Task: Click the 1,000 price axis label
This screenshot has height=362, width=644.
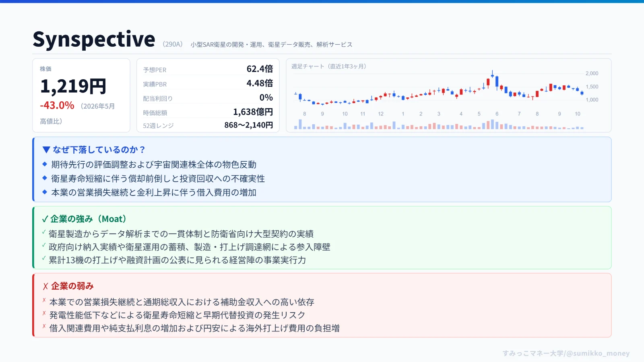Action: (592, 100)
